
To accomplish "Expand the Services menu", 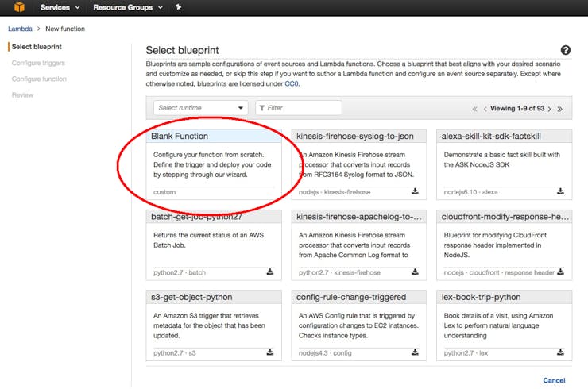I will 60,7.
